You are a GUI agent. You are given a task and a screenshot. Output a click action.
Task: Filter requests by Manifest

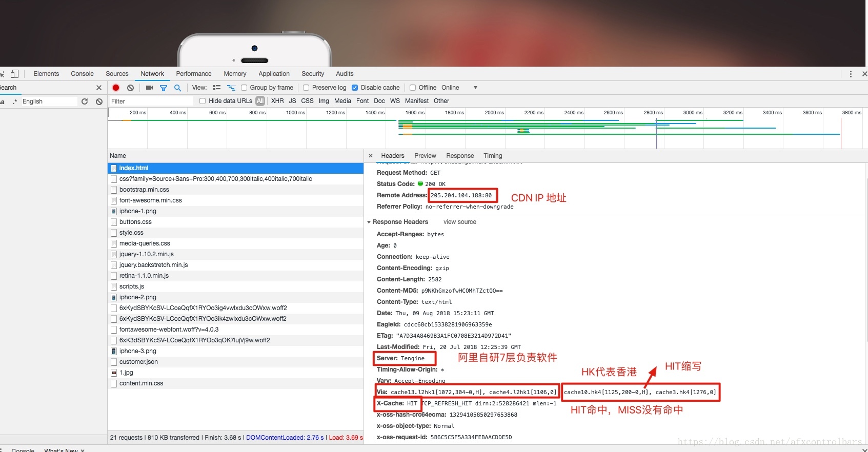tap(416, 101)
